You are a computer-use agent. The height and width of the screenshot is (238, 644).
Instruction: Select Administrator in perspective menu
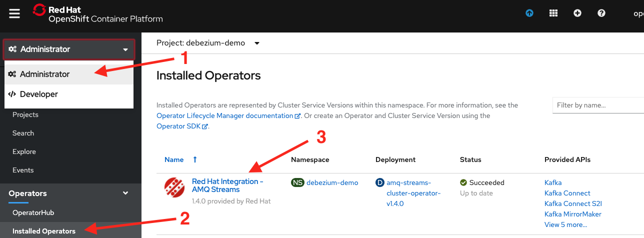[x=45, y=74]
